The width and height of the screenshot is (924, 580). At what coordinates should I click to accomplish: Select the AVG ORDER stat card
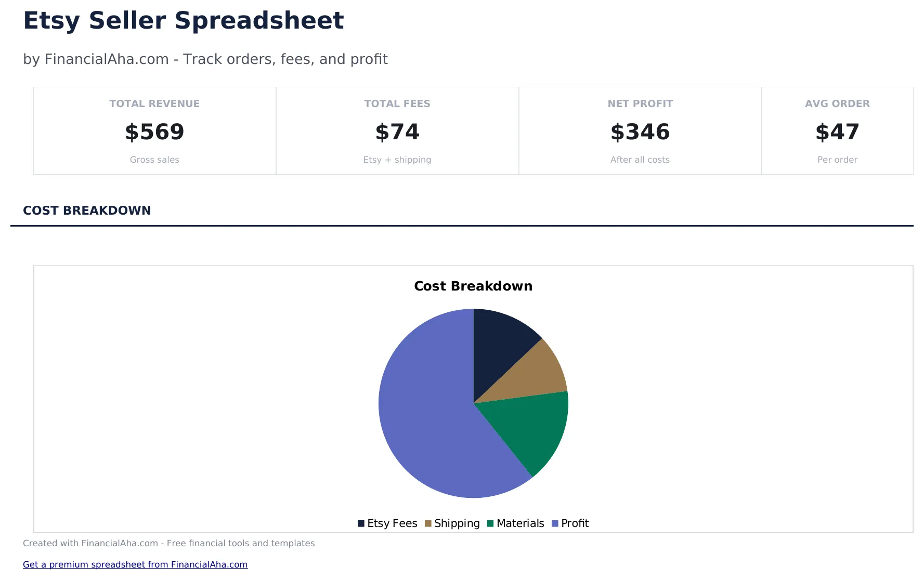(x=837, y=130)
